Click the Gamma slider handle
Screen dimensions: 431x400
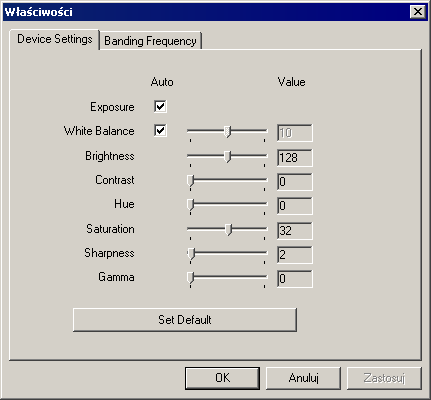click(190, 278)
